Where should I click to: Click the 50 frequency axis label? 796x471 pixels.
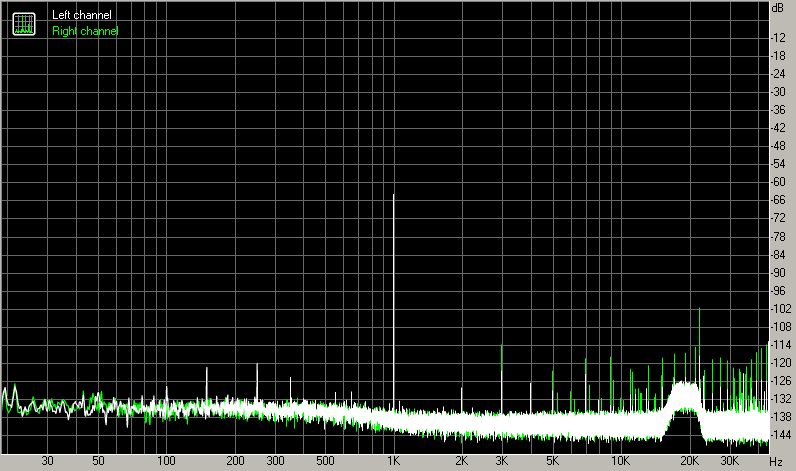click(x=98, y=461)
